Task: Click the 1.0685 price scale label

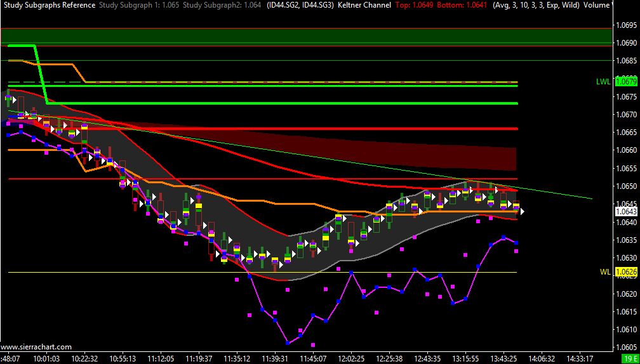Action: [627, 61]
